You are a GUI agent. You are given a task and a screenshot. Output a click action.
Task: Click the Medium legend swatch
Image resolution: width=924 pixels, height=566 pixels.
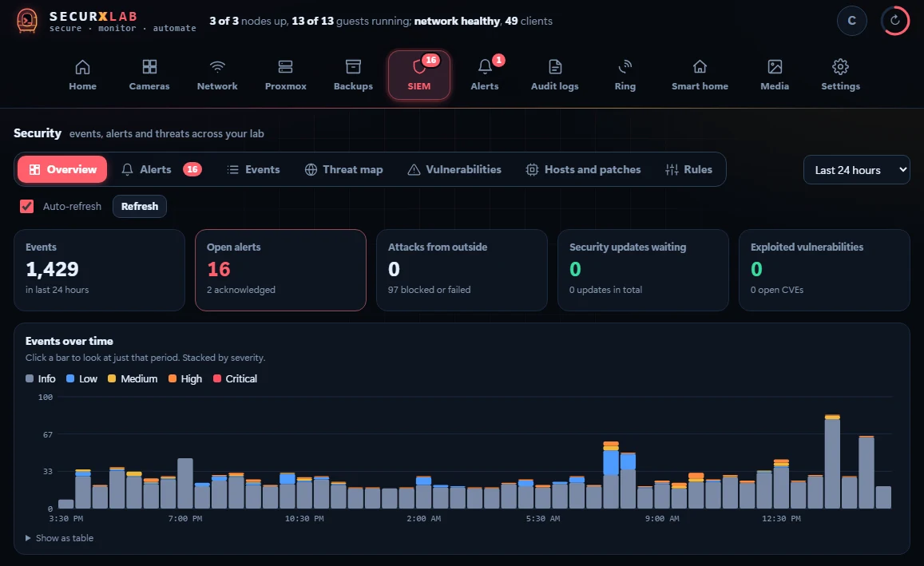point(112,378)
